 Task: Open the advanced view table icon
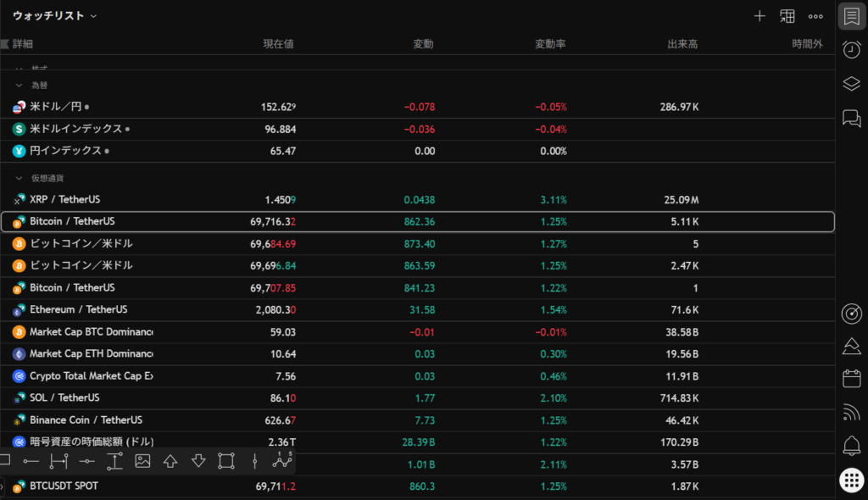coord(787,16)
